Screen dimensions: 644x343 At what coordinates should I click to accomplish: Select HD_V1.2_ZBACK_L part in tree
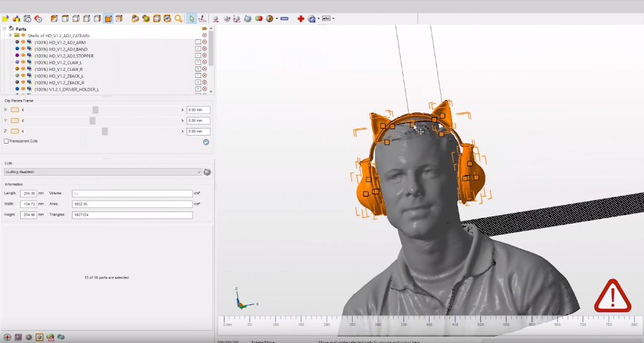(x=59, y=76)
